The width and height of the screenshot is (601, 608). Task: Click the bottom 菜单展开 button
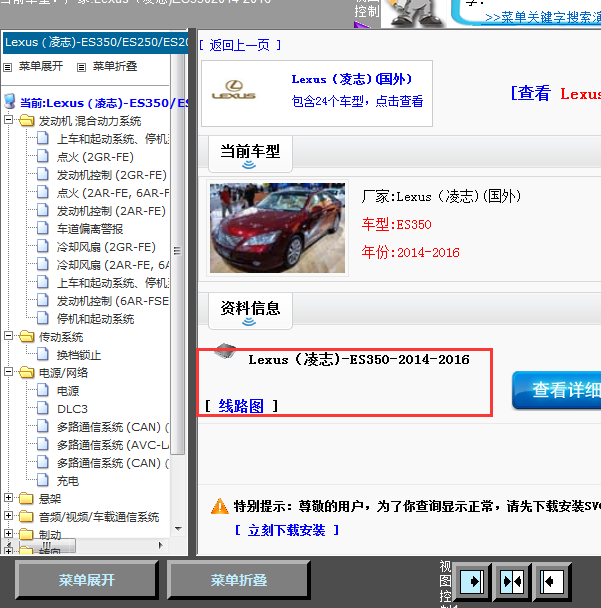[x=87, y=580]
